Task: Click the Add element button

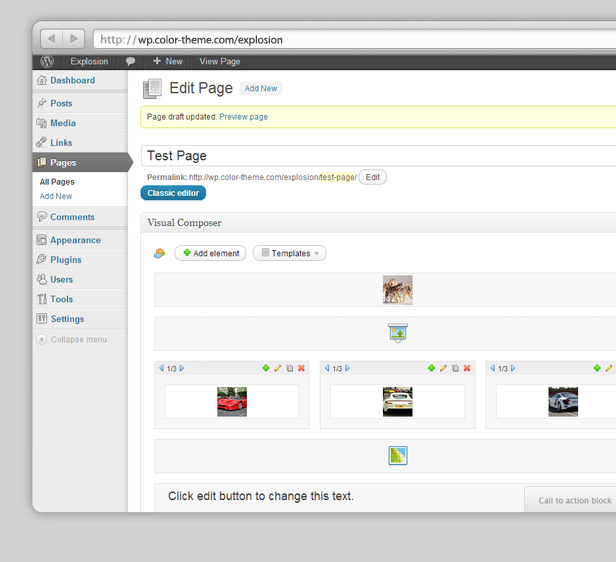Action: pyautogui.click(x=210, y=253)
